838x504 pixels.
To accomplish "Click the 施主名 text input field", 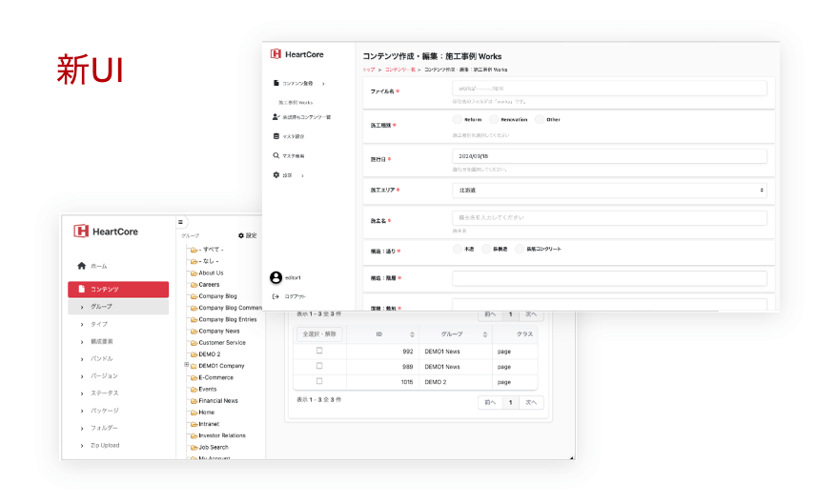I will pyautogui.click(x=609, y=217).
